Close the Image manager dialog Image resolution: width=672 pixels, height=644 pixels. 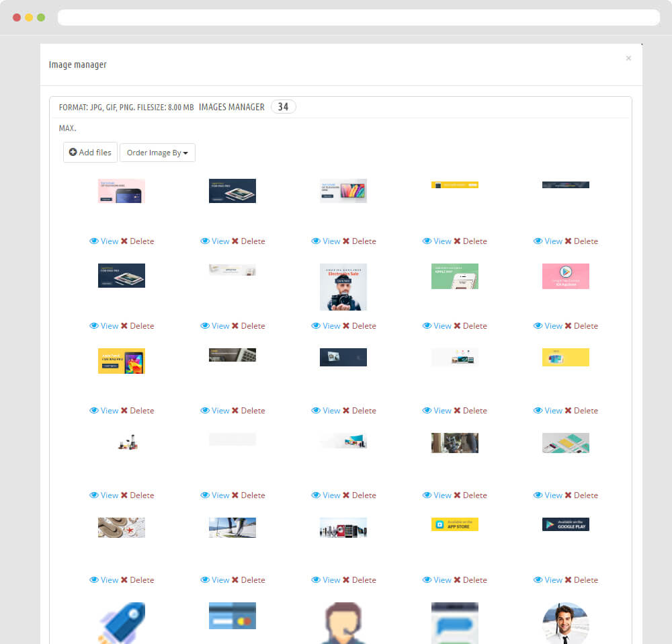628,58
